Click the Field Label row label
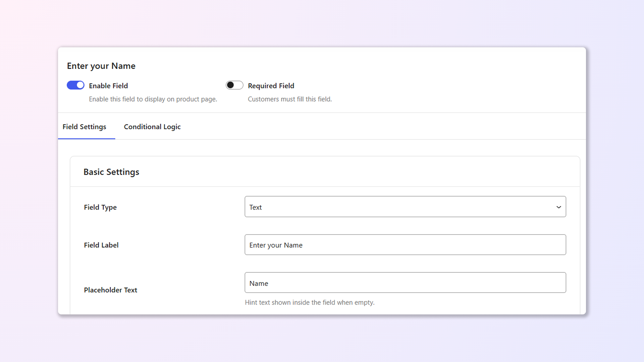The height and width of the screenshot is (362, 644). [101, 245]
